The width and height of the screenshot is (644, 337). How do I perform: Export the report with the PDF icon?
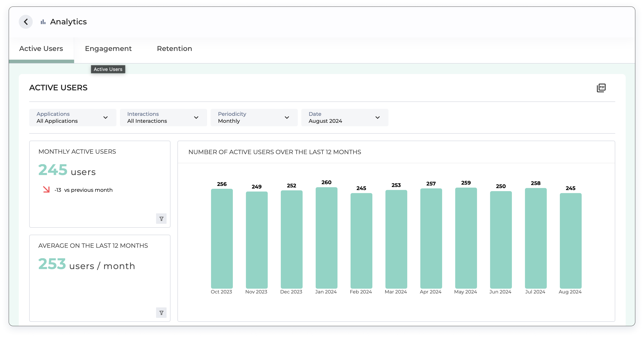click(x=601, y=88)
